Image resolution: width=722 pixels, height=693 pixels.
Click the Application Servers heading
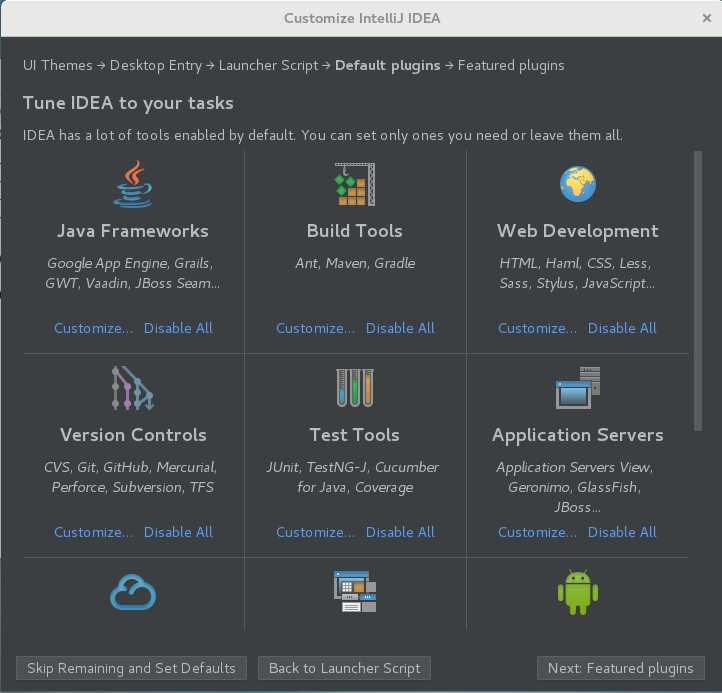coord(577,435)
